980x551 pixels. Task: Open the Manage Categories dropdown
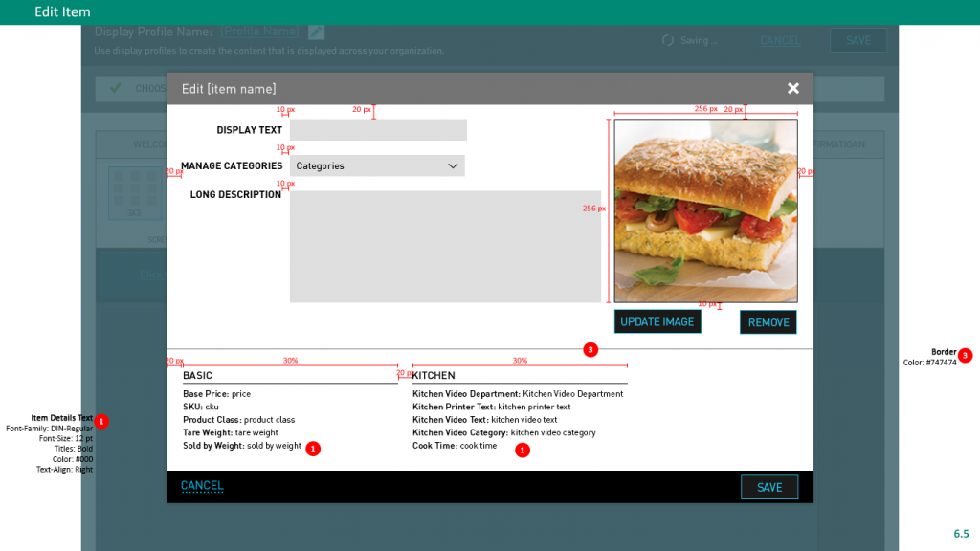click(377, 165)
